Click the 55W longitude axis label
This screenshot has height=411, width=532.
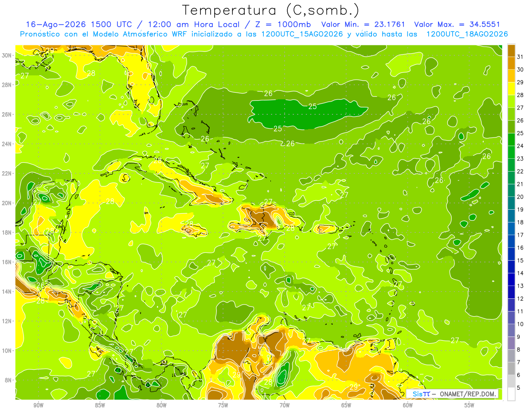[x=469, y=405]
